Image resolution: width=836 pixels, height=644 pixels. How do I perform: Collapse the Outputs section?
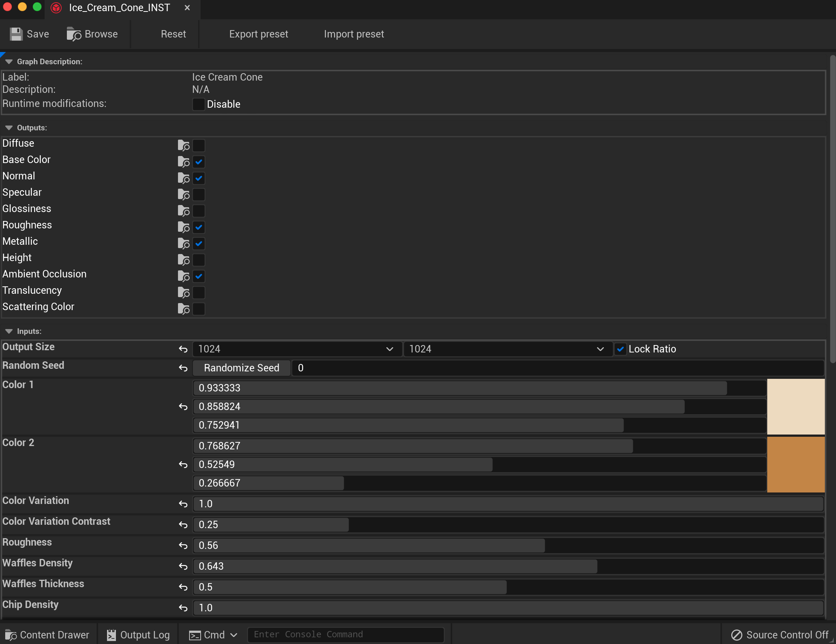click(9, 127)
